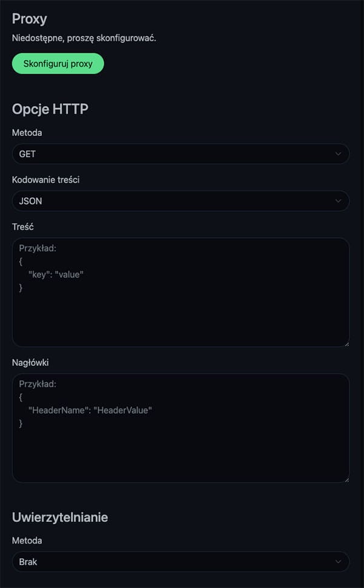Click the chevron arrow in the JSON dropdown
This screenshot has width=364, height=588.
339,201
